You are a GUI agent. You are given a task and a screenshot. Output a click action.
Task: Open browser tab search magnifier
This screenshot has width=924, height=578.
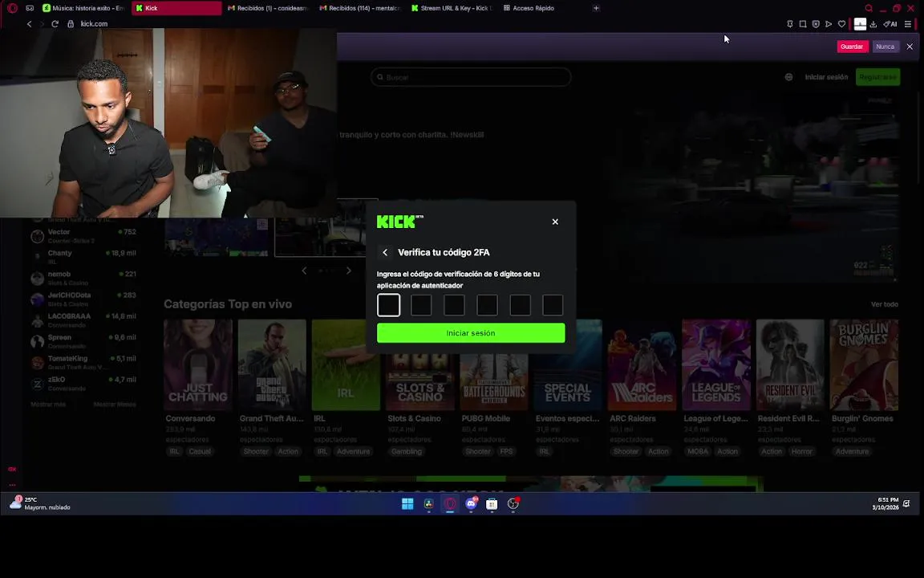869,8
